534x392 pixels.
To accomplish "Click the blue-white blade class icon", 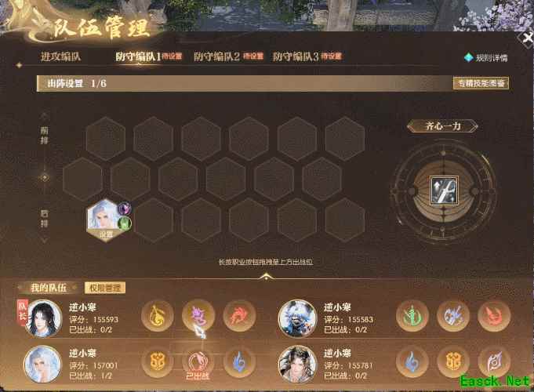I will 453,316.
